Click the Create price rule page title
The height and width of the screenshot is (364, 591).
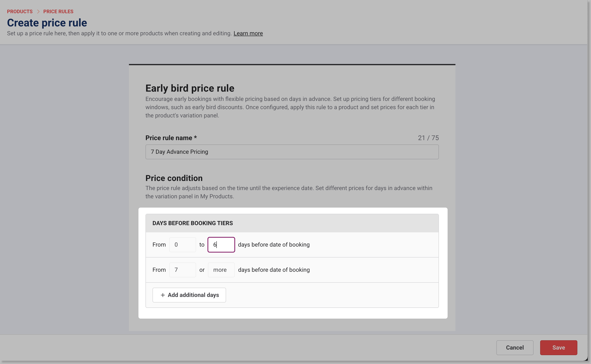(x=47, y=23)
